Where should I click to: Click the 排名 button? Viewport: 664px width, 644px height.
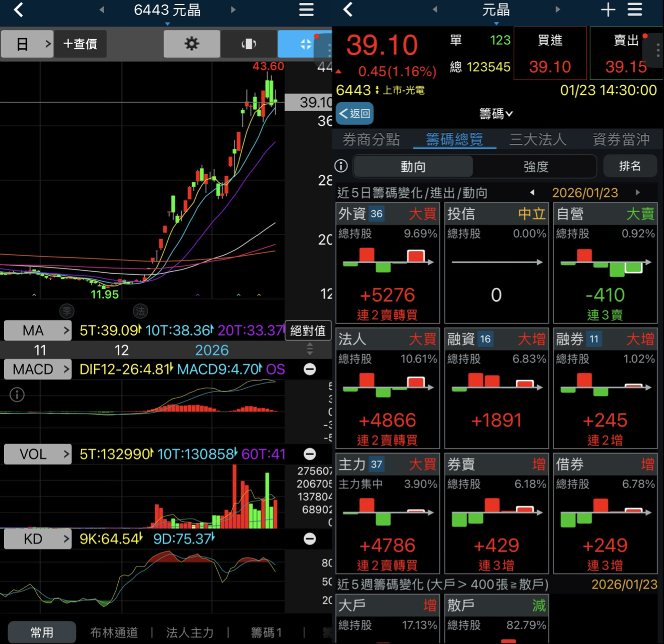(x=630, y=166)
